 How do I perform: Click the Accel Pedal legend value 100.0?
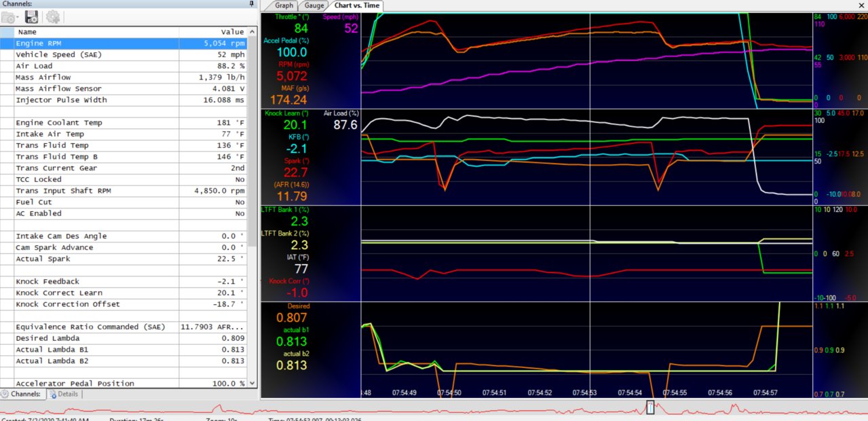(x=292, y=52)
